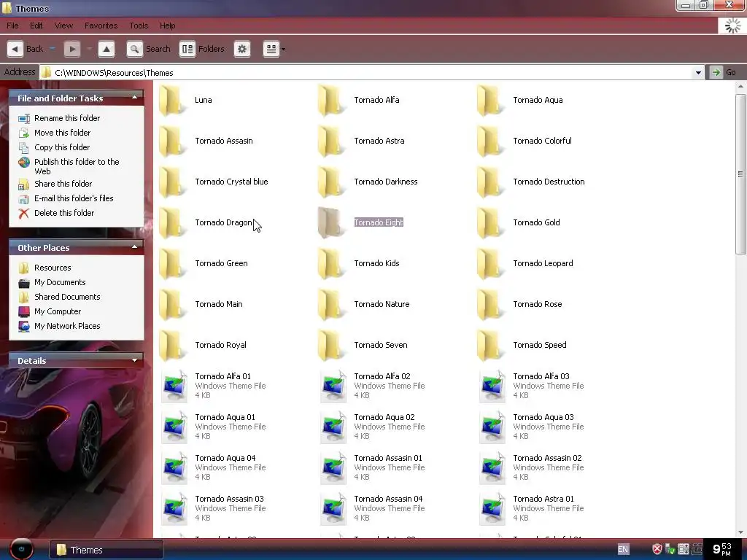The width and height of the screenshot is (747, 560).
Task: Go to My Computer
Action: 58,311
